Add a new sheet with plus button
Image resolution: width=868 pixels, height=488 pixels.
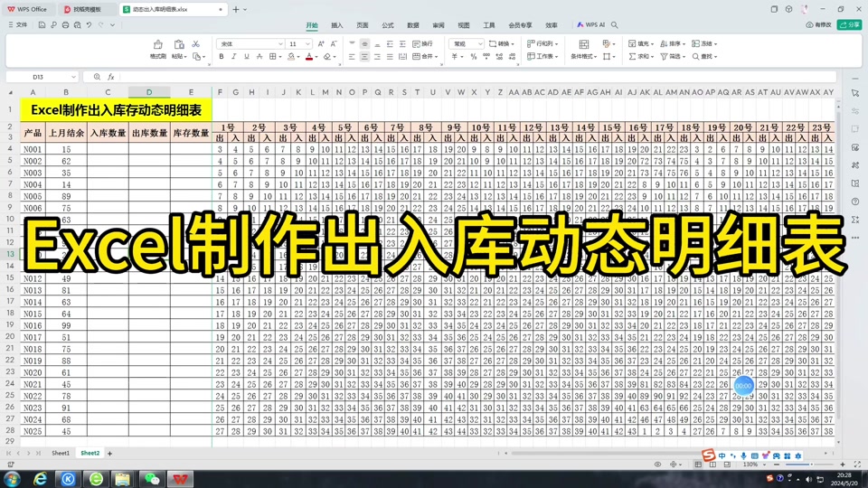tap(109, 454)
